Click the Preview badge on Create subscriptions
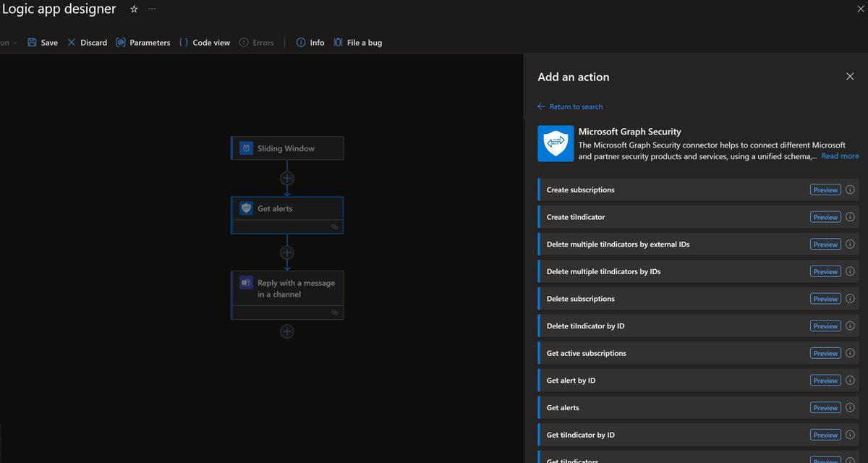868x463 pixels. pyautogui.click(x=825, y=190)
